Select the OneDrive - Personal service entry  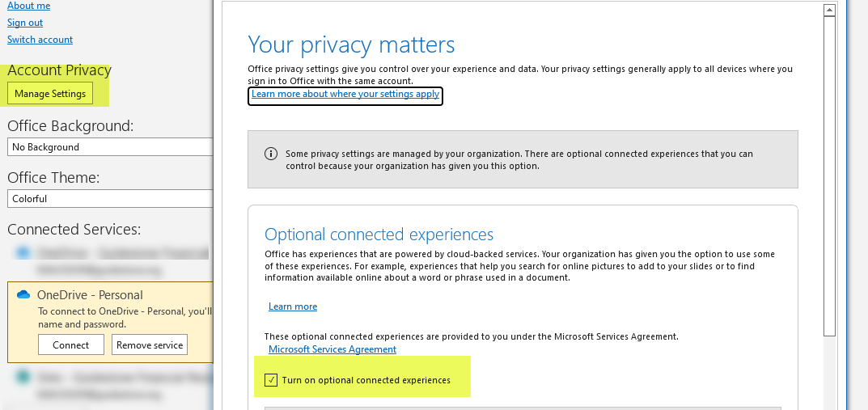coord(110,322)
